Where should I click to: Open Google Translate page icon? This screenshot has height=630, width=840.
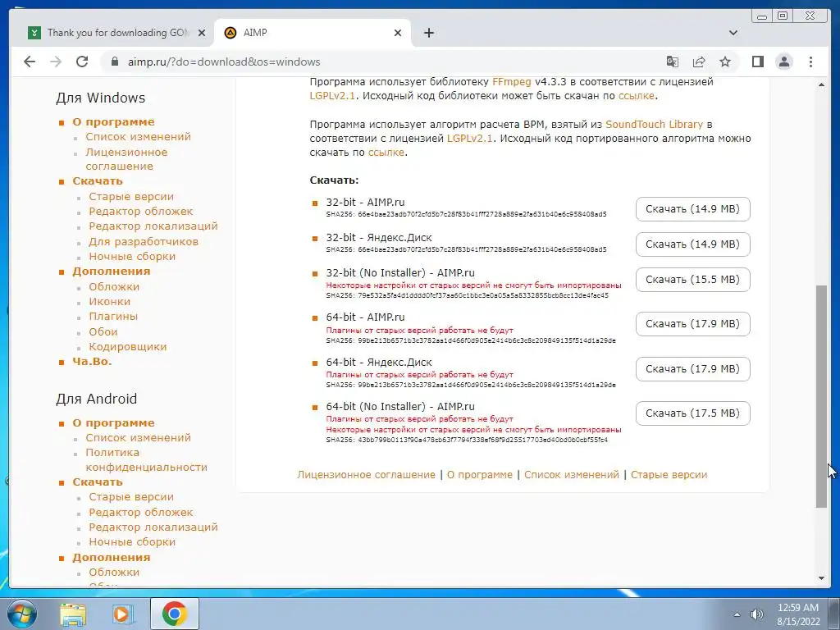pyautogui.click(x=673, y=62)
